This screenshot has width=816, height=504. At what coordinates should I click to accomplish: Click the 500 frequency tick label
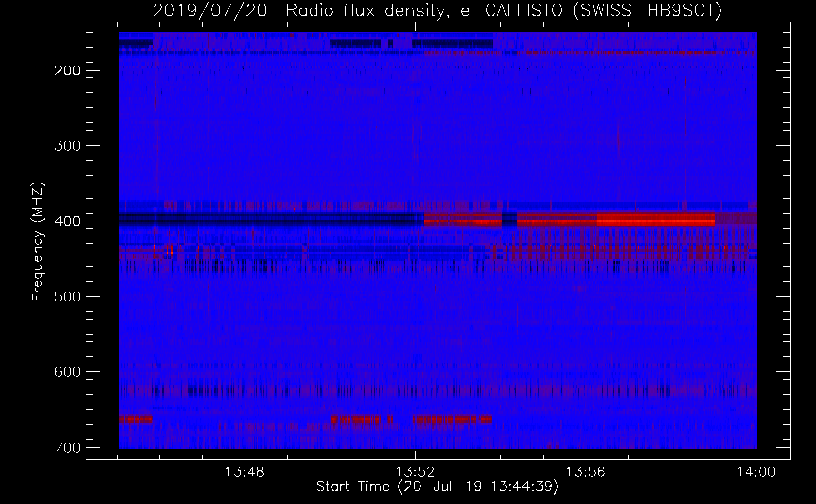[x=67, y=296]
